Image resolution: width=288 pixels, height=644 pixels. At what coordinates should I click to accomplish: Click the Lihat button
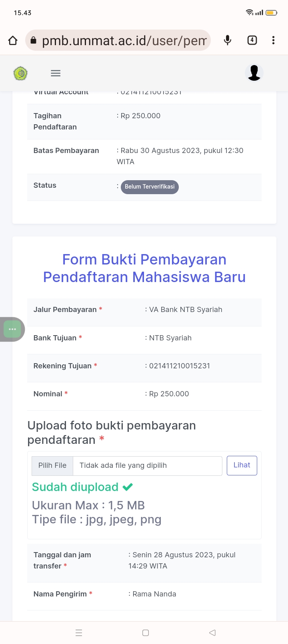[x=242, y=465]
